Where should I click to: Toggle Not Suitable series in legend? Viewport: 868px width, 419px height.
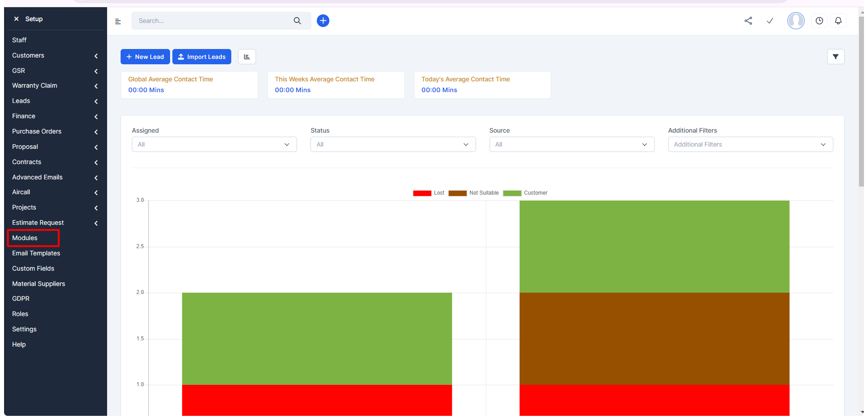click(x=473, y=193)
